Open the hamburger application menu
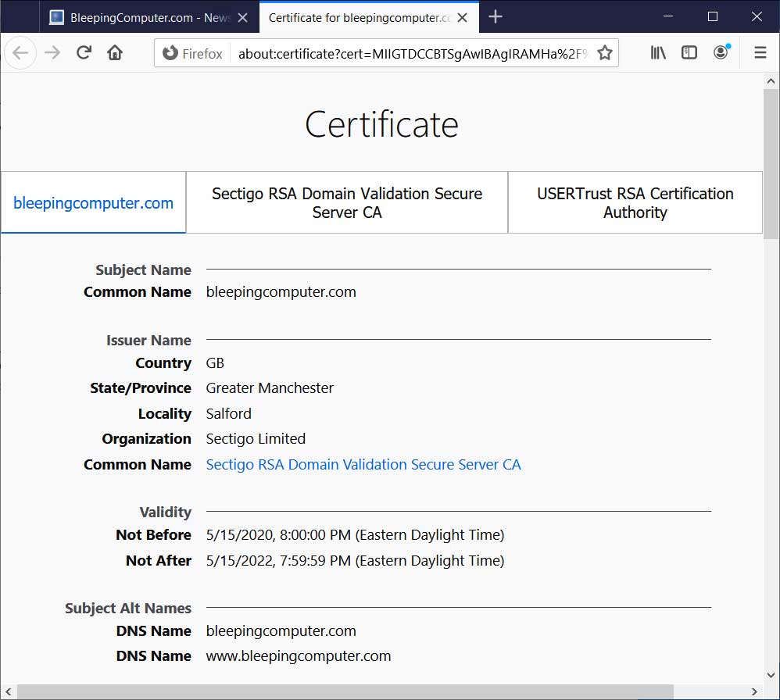 click(760, 52)
